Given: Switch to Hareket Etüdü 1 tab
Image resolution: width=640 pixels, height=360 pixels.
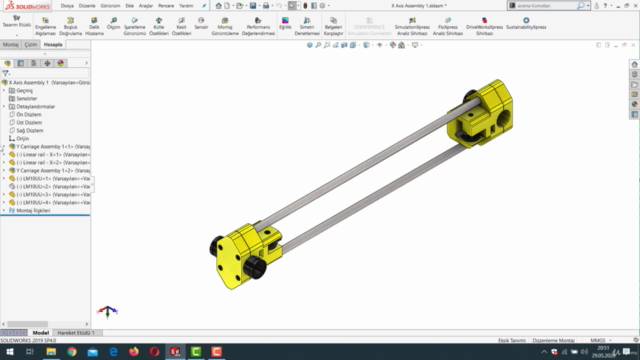Looking at the screenshot, I should tap(76, 333).
